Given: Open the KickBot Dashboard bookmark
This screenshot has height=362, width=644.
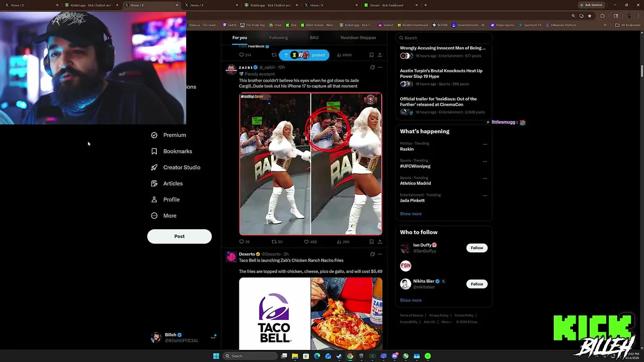Looking at the screenshot, I should (413, 25).
